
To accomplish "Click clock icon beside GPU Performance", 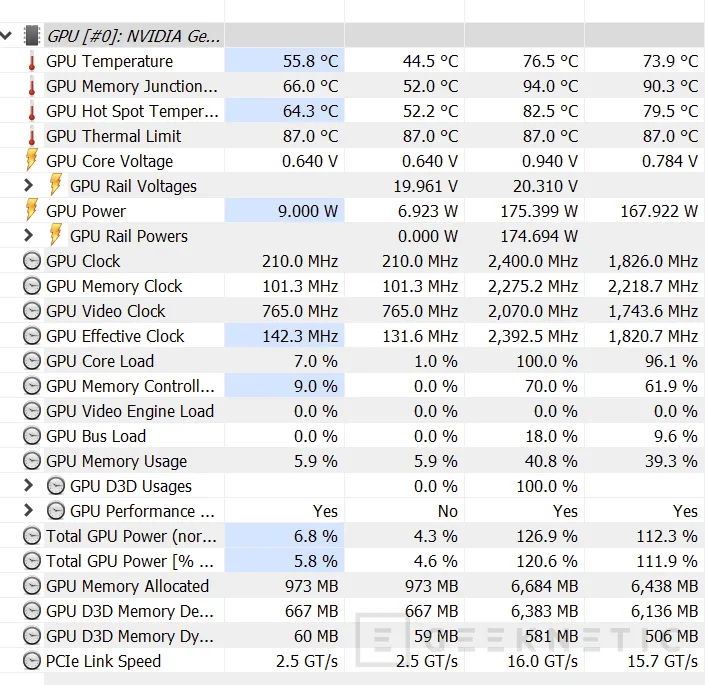I will tap(56, 511).
